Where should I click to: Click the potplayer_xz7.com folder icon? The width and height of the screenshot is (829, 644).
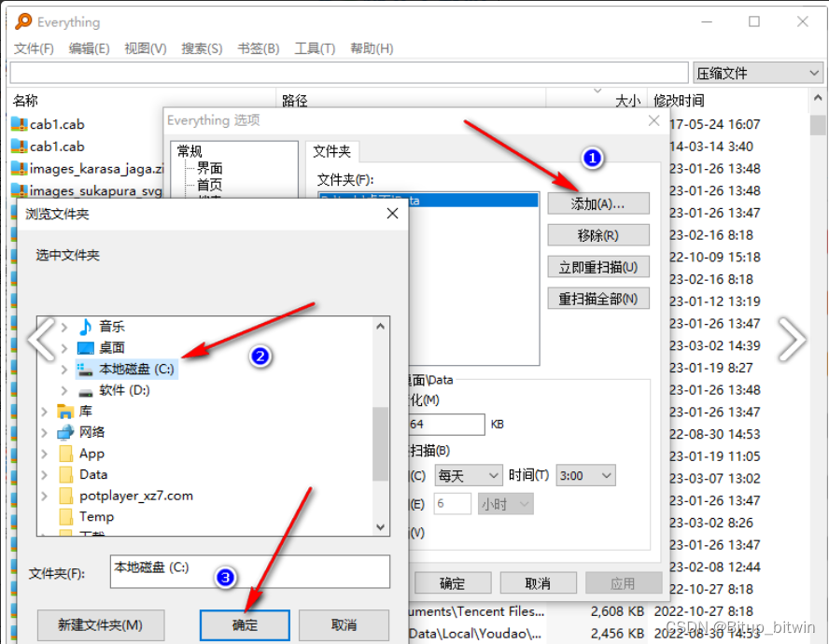pos(66,496)
